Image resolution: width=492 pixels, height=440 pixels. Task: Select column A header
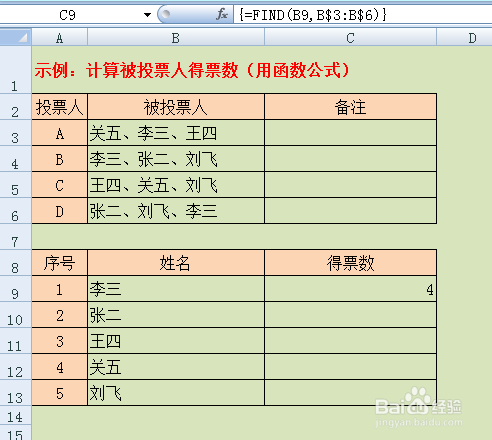(60, 37)
